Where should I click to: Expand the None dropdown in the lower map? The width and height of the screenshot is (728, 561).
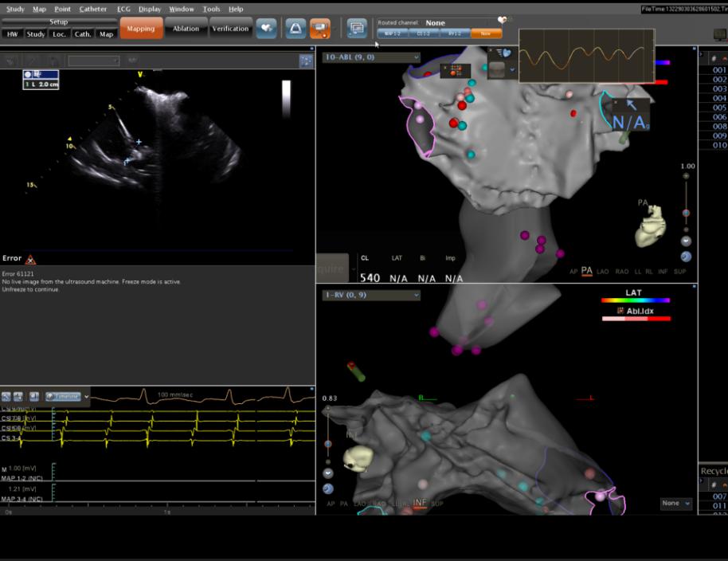click(675, 504)
